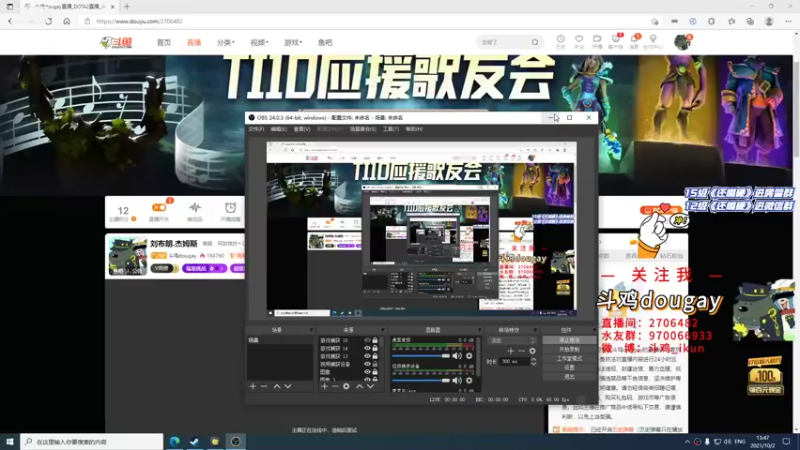This screenshot has width=800, height=450.
Task: Remove the selected source in OBS
Action: pos(335,387)
